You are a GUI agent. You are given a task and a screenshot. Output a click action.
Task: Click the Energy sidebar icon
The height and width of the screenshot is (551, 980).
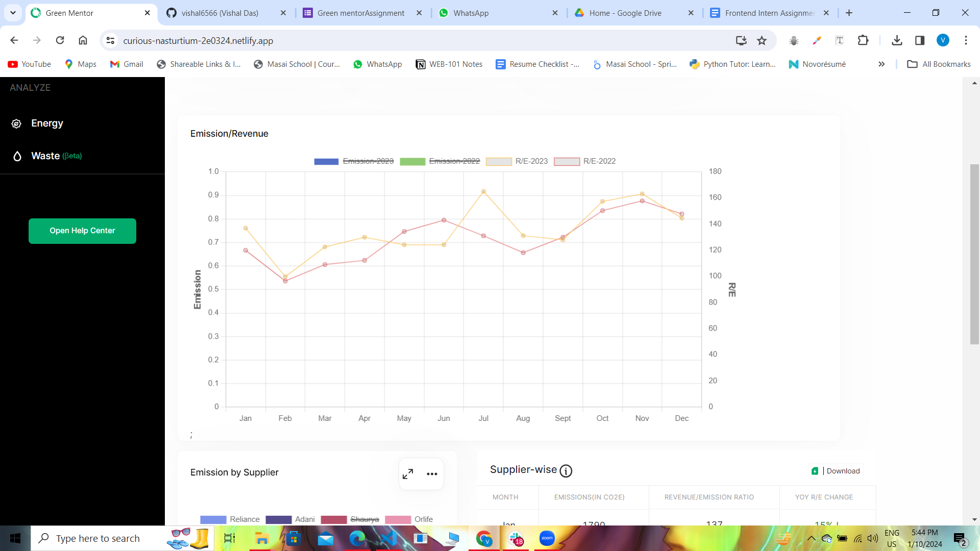(17, 122)
